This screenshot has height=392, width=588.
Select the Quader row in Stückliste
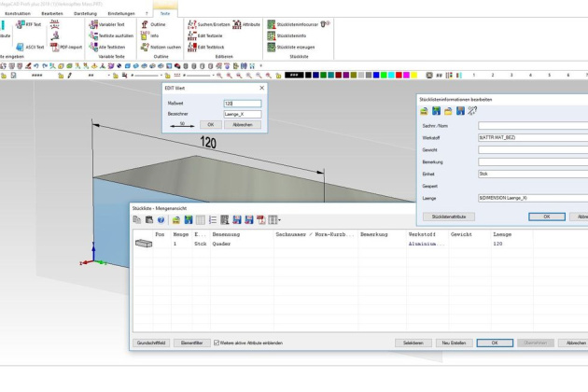tap(221, 243)
